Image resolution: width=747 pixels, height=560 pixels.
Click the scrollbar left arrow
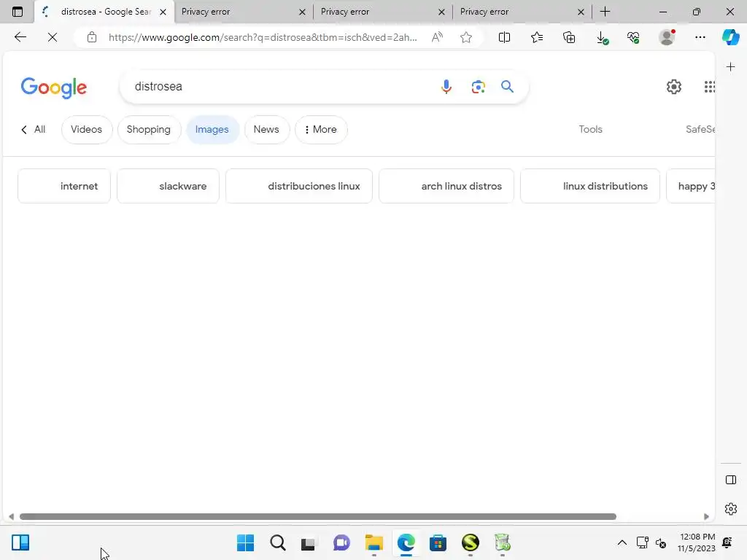coord(11,517)
